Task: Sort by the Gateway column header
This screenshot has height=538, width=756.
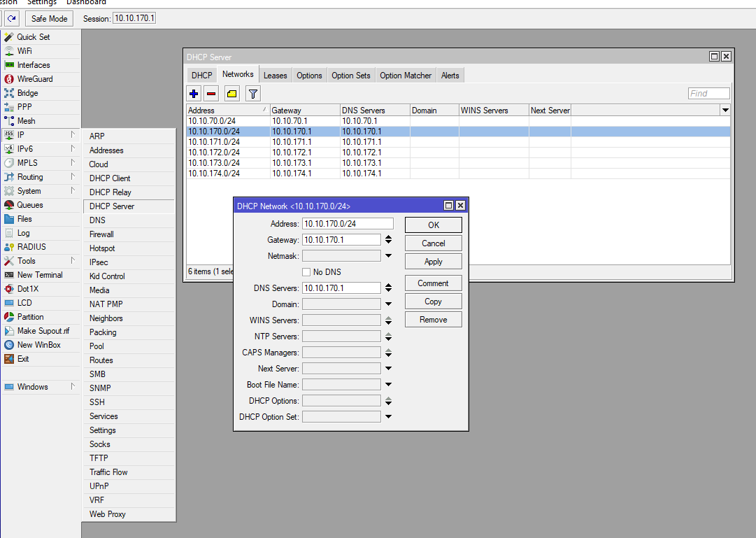Action: click(305, 110)
